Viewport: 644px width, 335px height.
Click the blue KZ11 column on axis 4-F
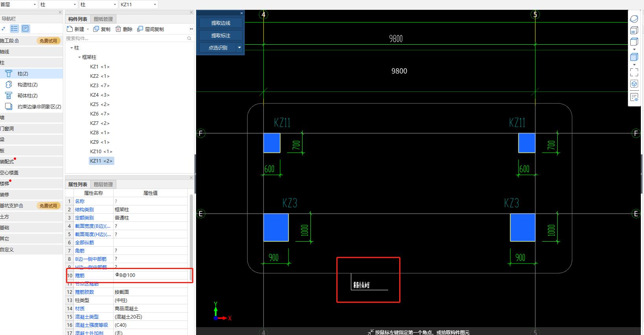click(x=272, y=143)
